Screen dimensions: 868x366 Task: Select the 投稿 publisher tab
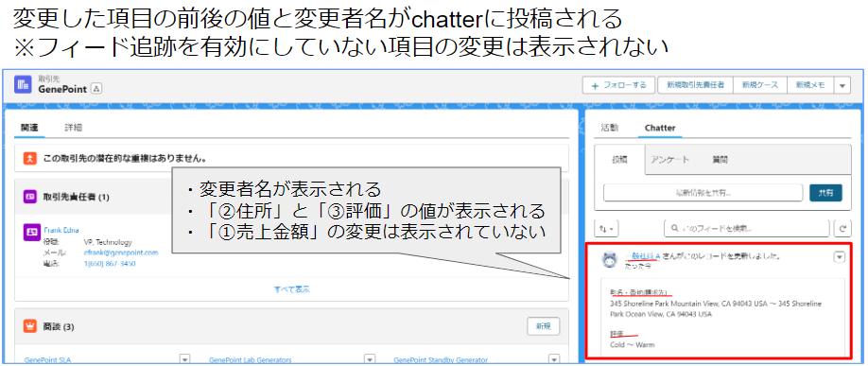coord(619,160)
